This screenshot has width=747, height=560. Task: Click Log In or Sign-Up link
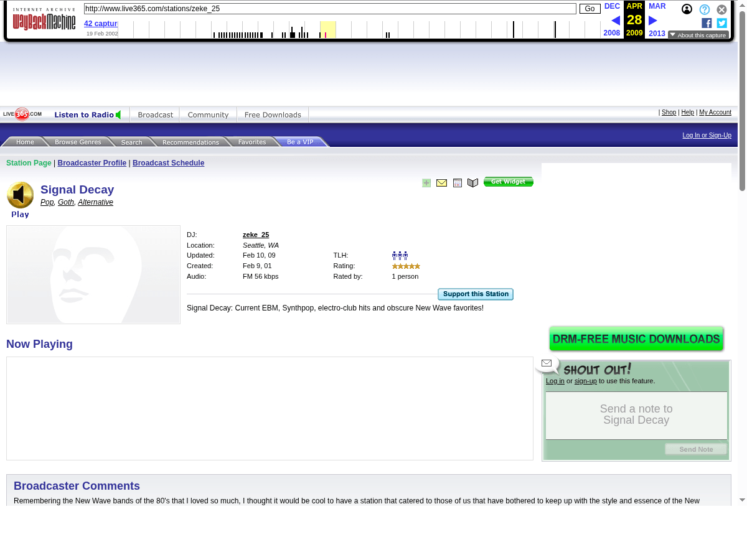click(707, 135)
